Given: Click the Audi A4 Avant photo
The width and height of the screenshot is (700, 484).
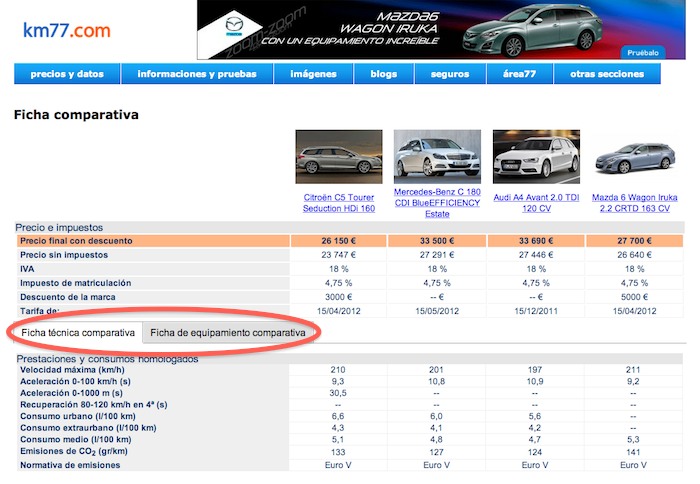Looking at the screenshot, I should [536, 157].
